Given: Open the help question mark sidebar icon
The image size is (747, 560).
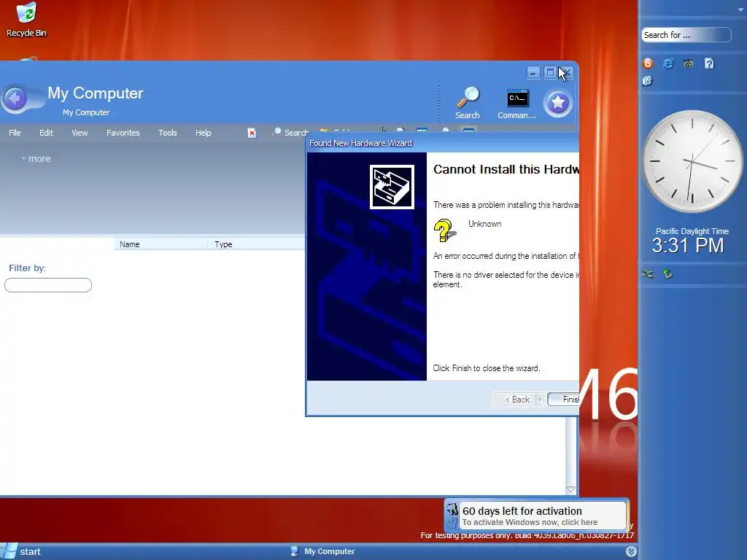Looking at the screenshot, I should coord(709,63).
